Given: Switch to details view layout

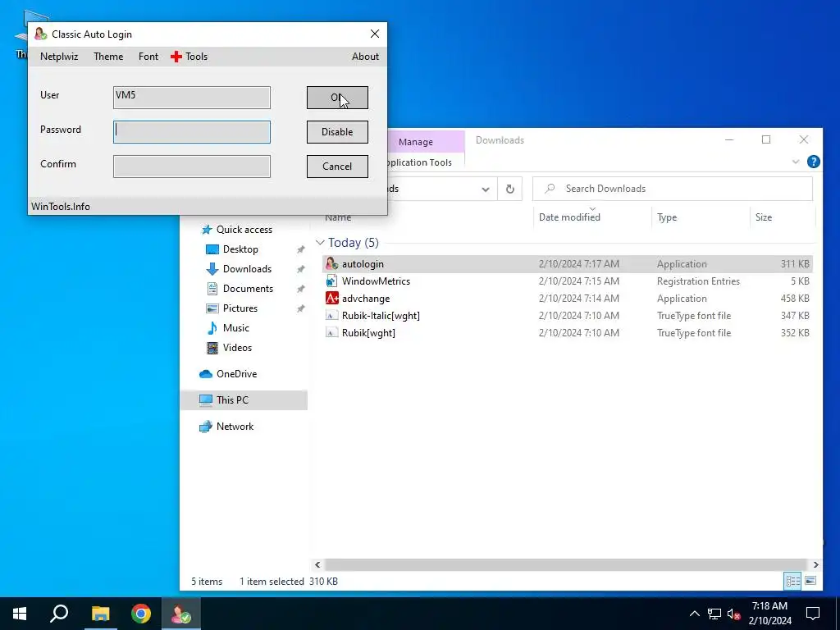Looking at the screenshot, I should pos(793,581).
